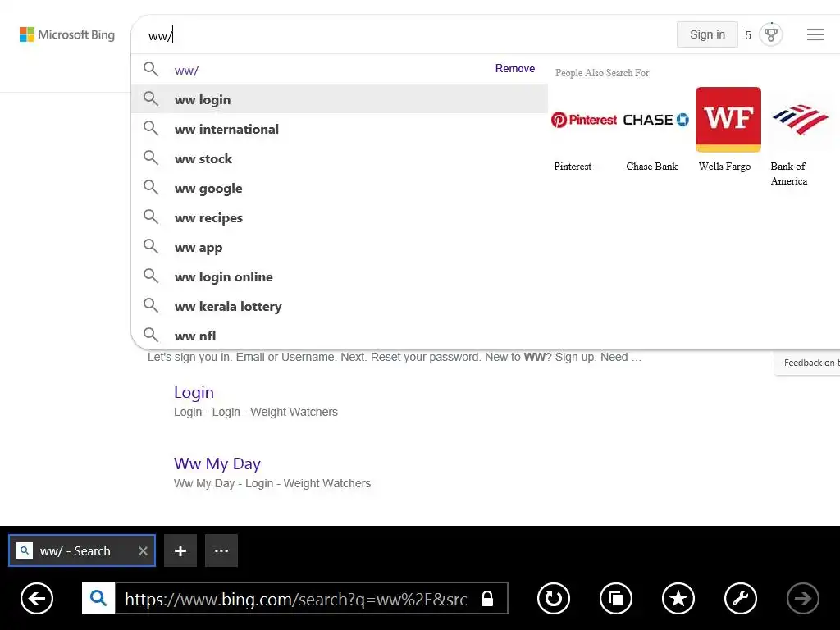The width and height of the screenshot is (840, 630).
Task: Click the 'Wells Fargo' caption text
Action: pyautogui.click(x=724, y=167)
